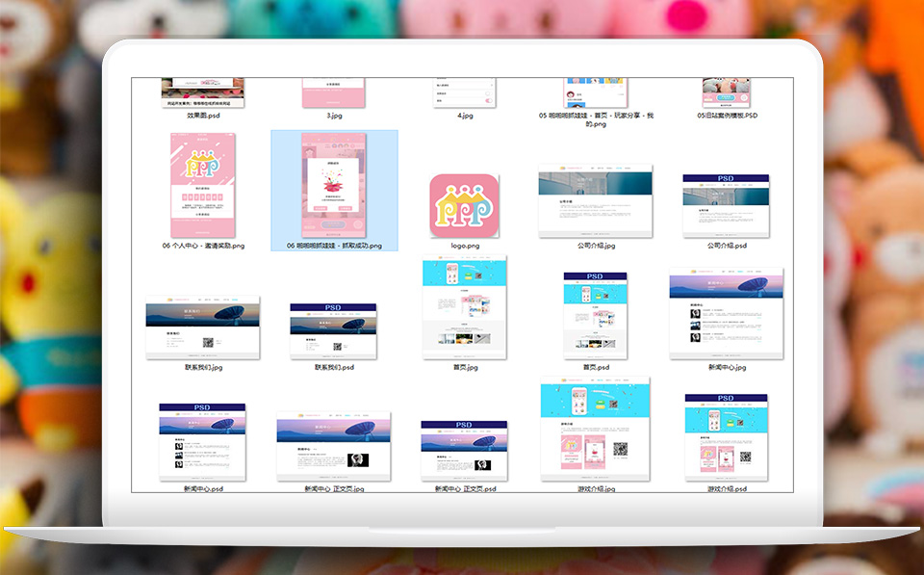
Task: Click the 公司介绍.jpg file name label
Action: (596, 246)
